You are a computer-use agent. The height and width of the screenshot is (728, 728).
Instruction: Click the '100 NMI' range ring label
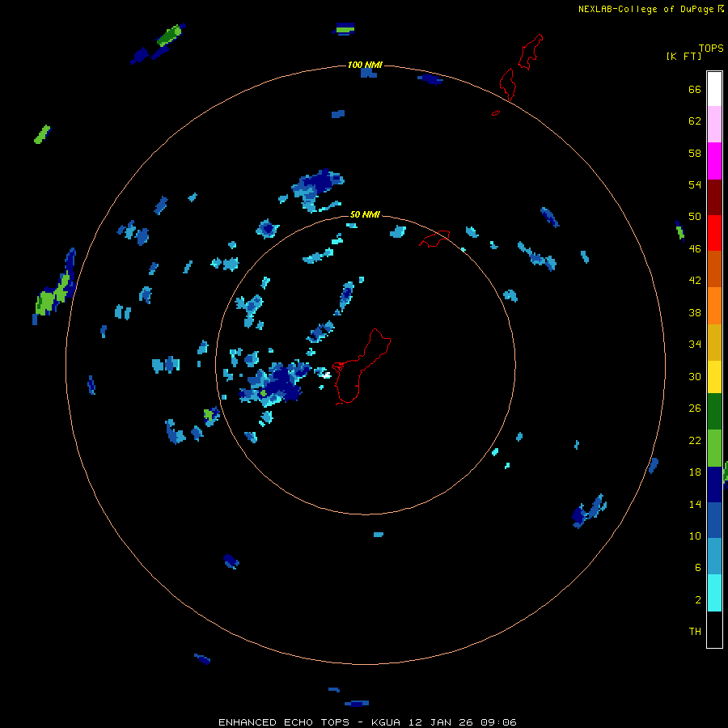tap(365, 65)
